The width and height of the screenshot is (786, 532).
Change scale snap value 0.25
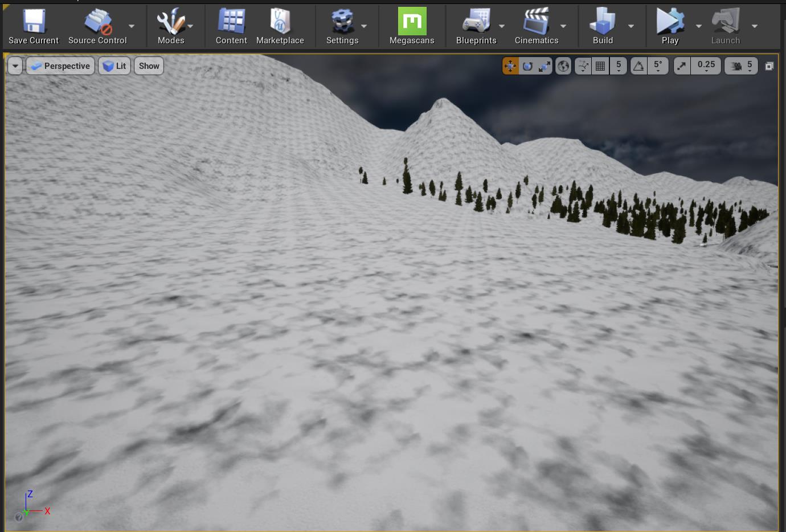point(706,66)
